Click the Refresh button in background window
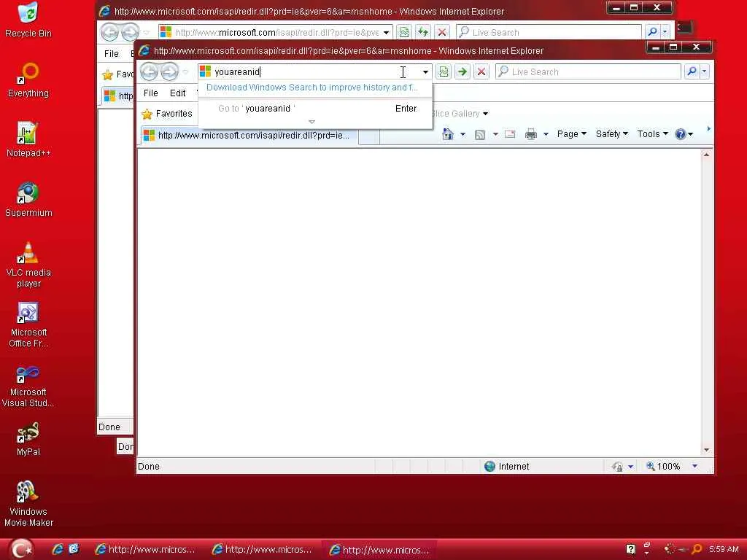 tap(423, 33)
